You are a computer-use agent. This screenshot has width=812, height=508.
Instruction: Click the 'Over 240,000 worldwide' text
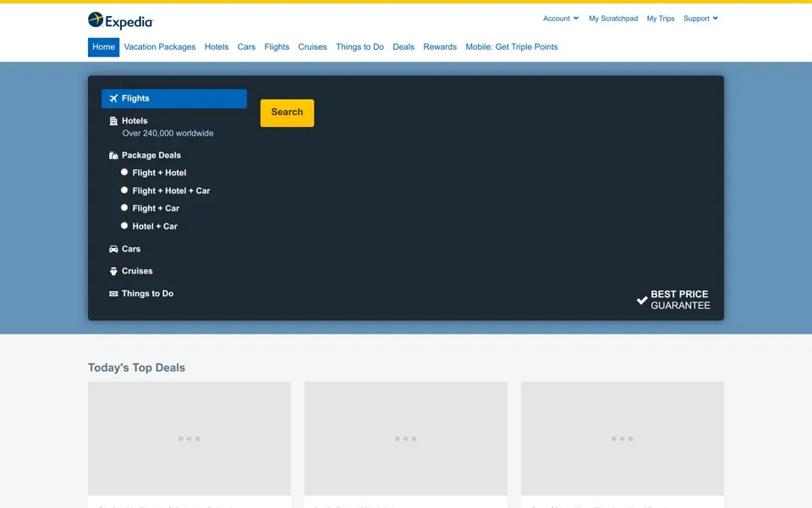167,133
